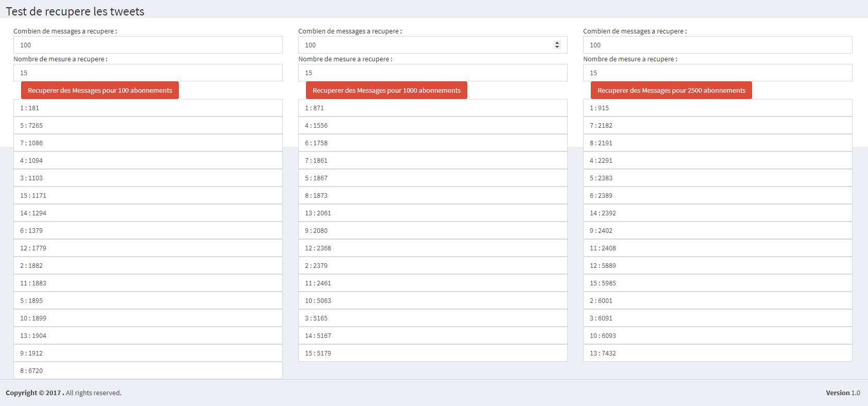Select the result row "5 : 7265"

[148, 125]
